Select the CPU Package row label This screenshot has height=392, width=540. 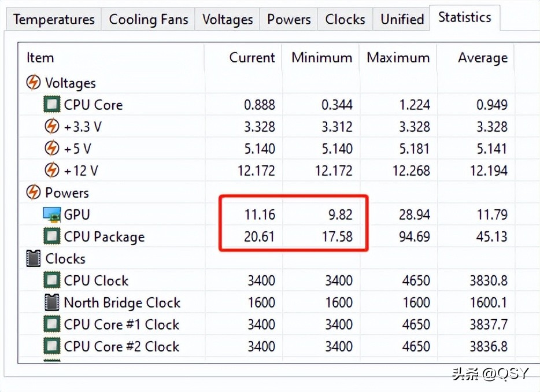(104, 237)
